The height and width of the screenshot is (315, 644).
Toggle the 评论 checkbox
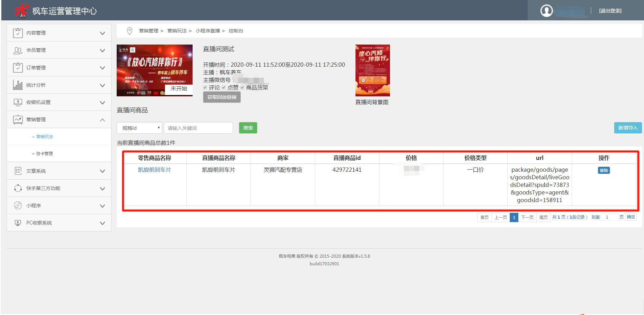coord(205,88)
